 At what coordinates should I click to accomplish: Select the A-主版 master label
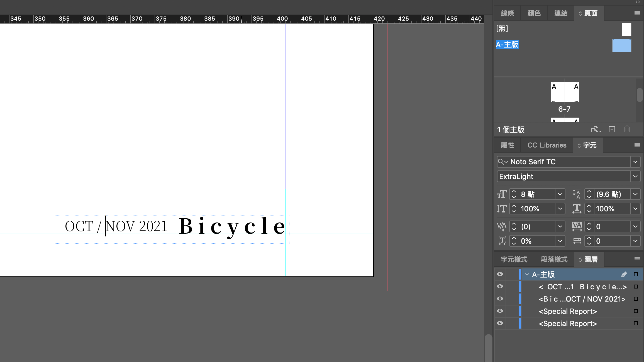coord(507,45)
